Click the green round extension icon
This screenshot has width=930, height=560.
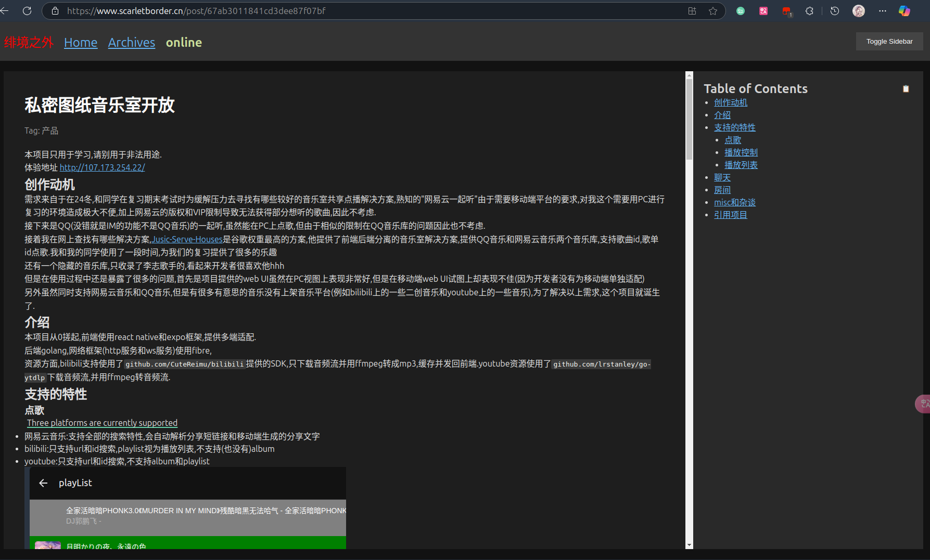[x=741, y=11]
